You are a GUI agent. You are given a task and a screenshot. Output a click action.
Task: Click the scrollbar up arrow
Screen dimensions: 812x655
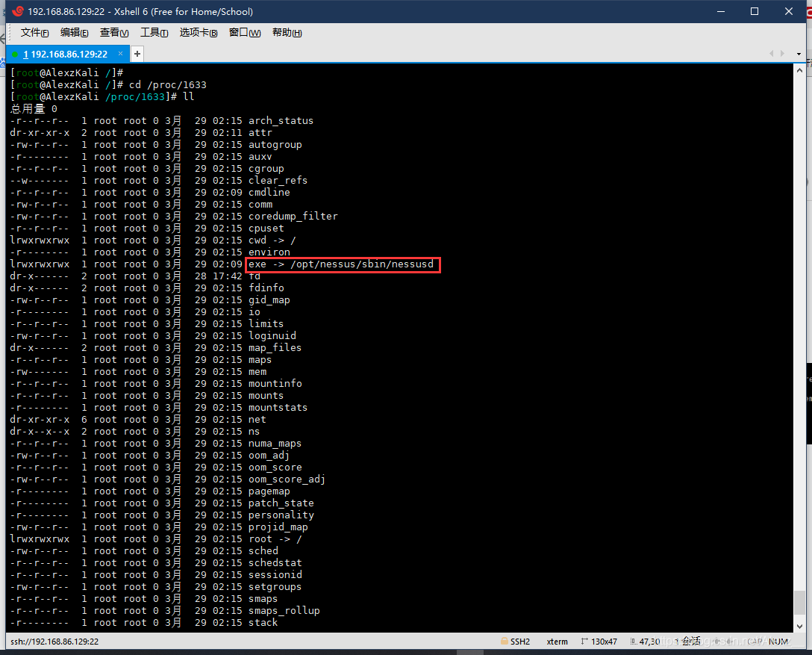point(799,70)
